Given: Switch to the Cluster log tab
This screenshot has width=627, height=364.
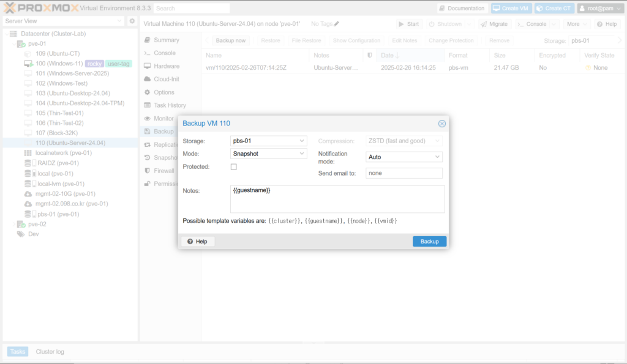Looking at the screenshot, I should (50, 352).
